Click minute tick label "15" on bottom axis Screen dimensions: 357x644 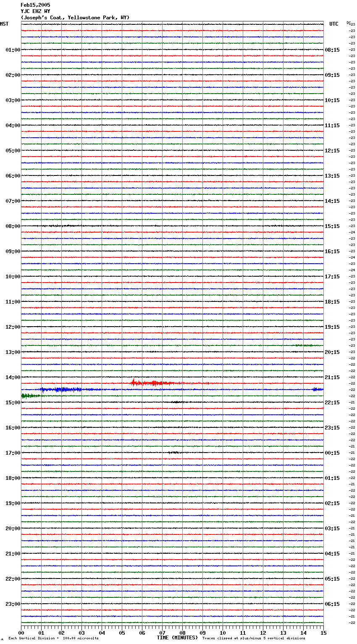323,633
